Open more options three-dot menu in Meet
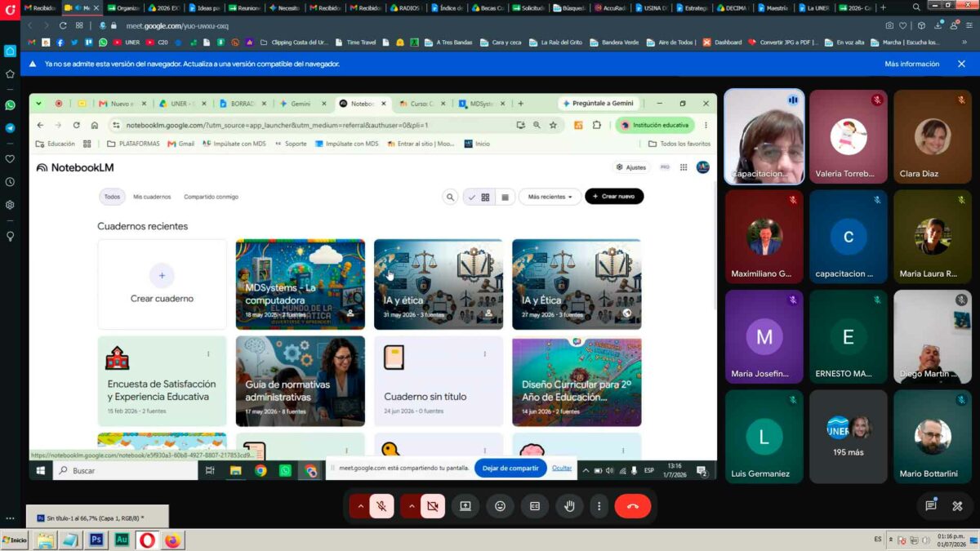980x551 pixels. (599, 506)
